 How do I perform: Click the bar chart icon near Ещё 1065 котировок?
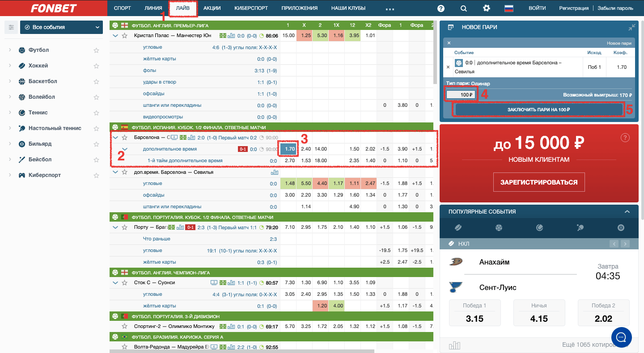454,345
